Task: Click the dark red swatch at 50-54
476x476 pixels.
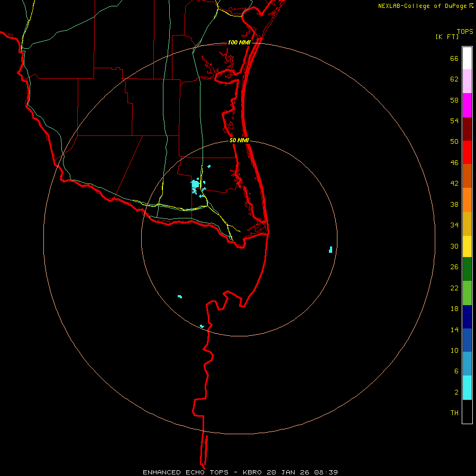Action: (x=467, y=129)
